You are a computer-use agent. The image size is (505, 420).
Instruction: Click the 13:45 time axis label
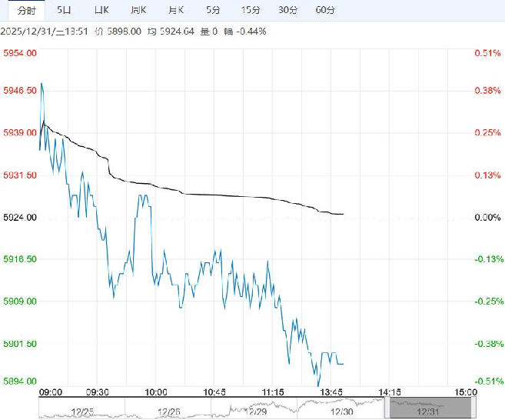(x=332, y=392)
